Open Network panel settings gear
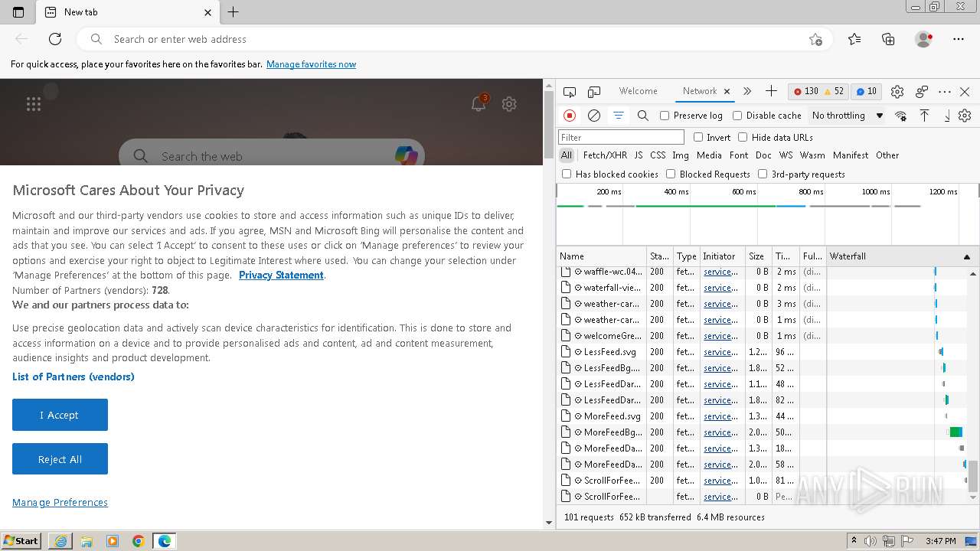Viewport: 980px width, 551px height. click(x=965, y=116)
